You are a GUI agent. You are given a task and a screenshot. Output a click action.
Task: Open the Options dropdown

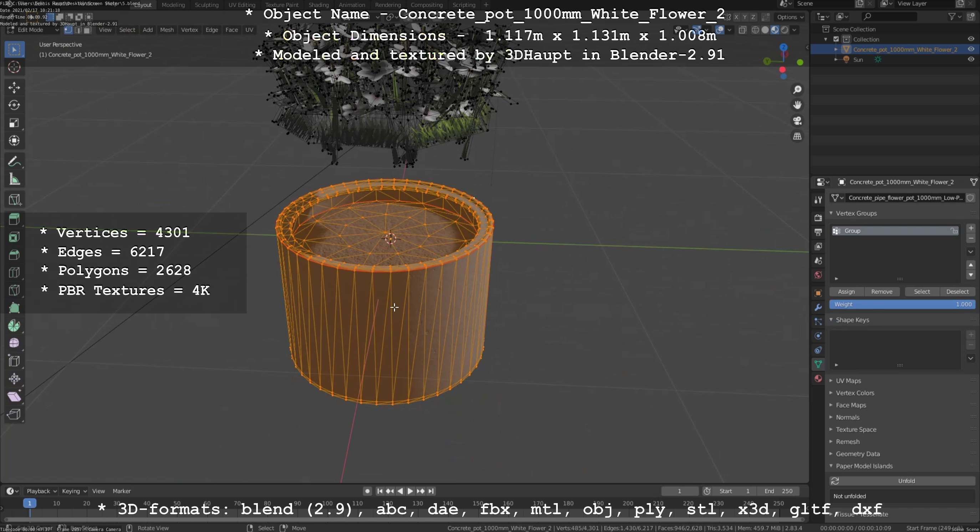(x=790, y=17)
